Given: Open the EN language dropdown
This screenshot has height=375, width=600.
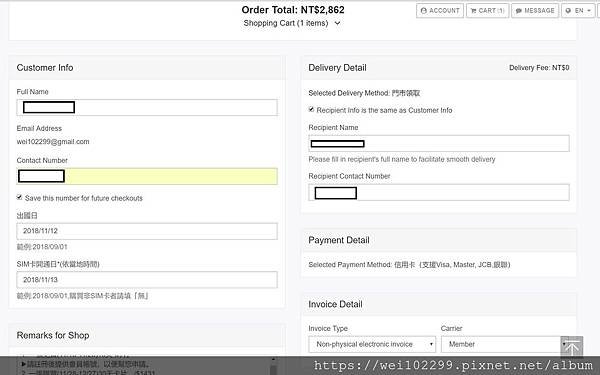Looking at the screenshot, I should [x=578, y=11].
